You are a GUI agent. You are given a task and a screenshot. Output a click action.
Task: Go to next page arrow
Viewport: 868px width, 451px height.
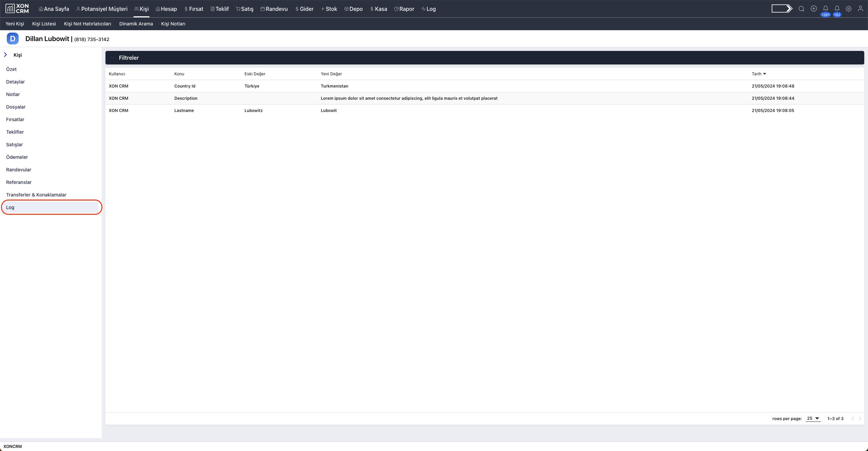click(x=860, y=418)
